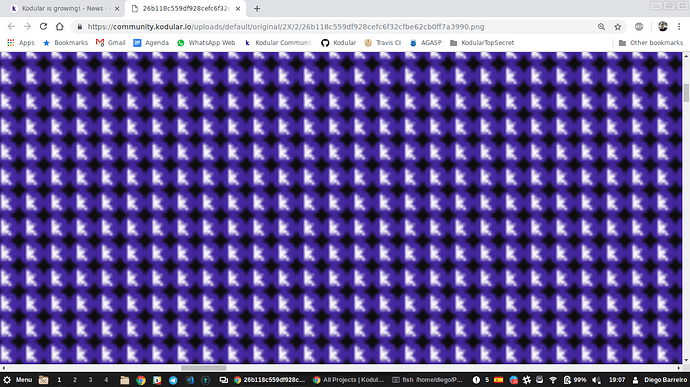Click the purple Kodular pattern image
The image size is (690, 387).
point(341,208)
